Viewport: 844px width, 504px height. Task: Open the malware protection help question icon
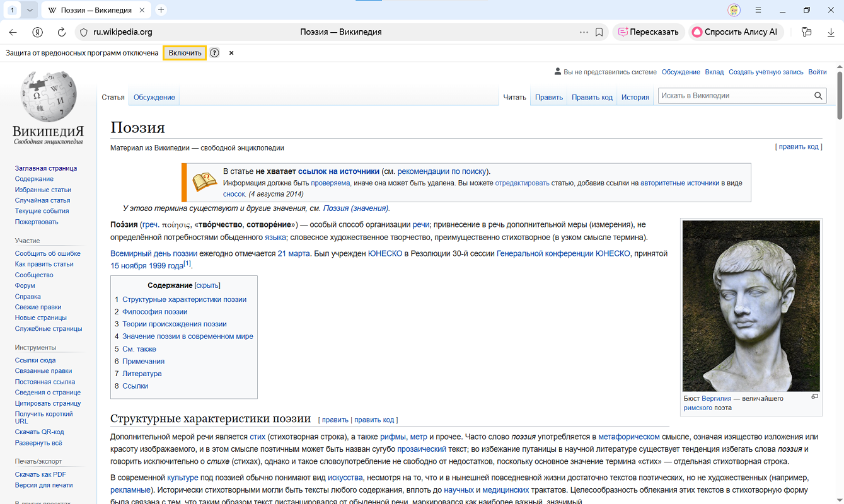214,53
